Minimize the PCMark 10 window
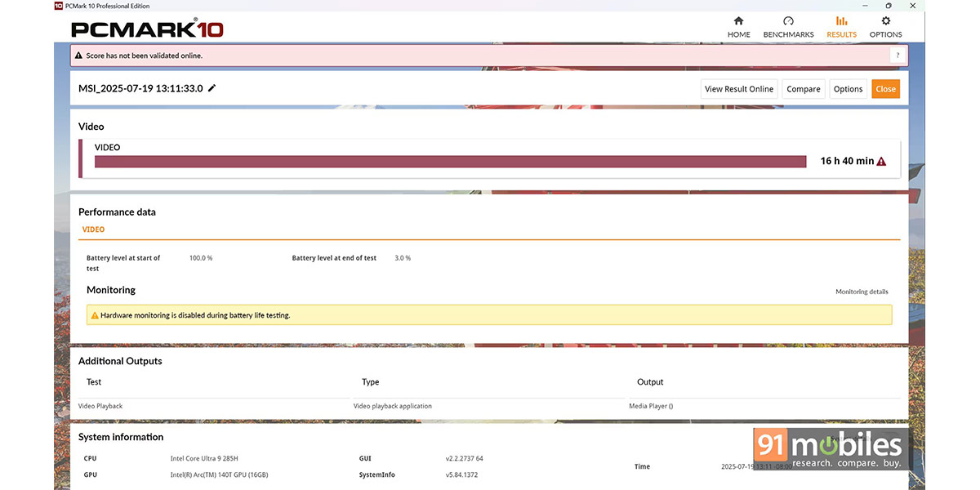This screenshot has width=980, height=490. [865, 5]
